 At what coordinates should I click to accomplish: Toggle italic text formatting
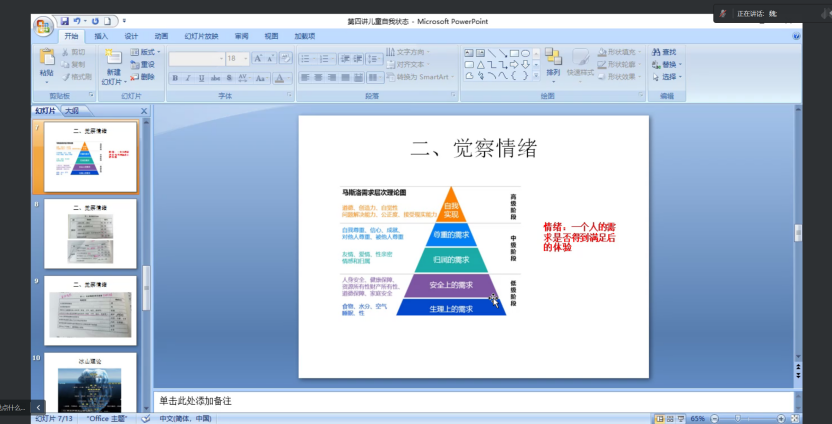[188, 77]
